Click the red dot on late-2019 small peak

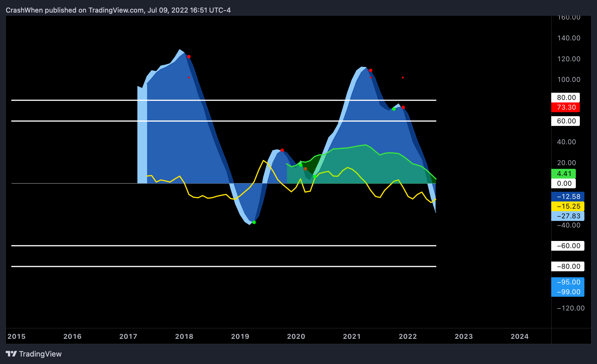[282, 150]
